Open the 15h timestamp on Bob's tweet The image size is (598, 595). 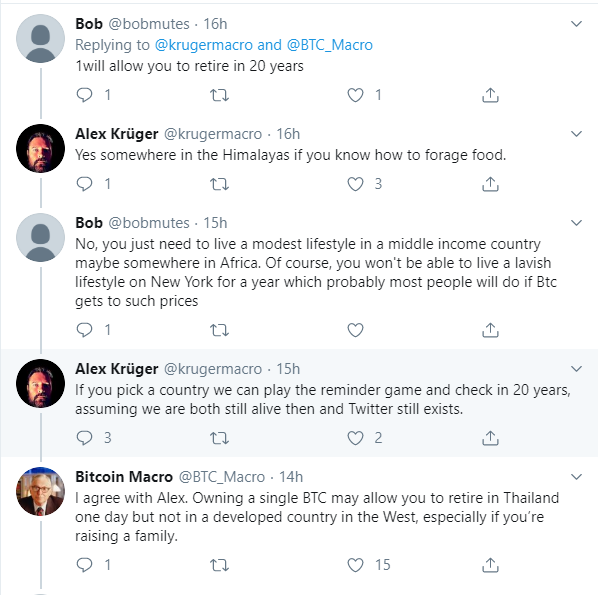click(215, 223)
